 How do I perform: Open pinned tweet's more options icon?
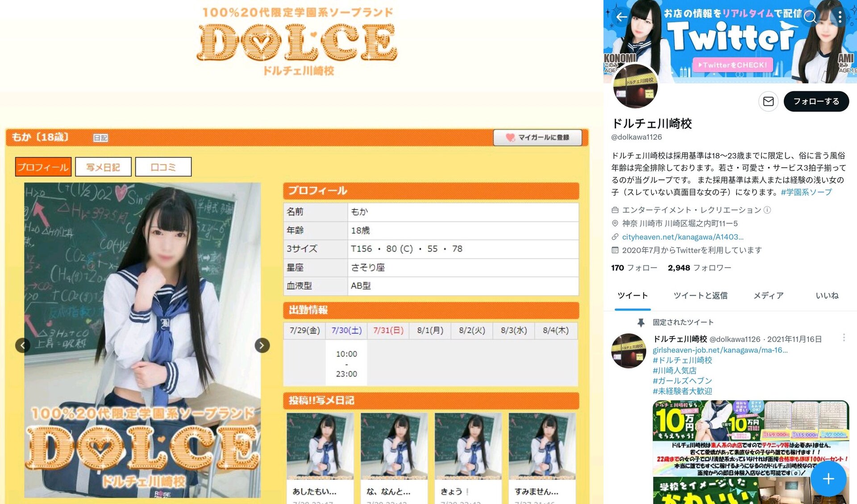click(844, 338)
